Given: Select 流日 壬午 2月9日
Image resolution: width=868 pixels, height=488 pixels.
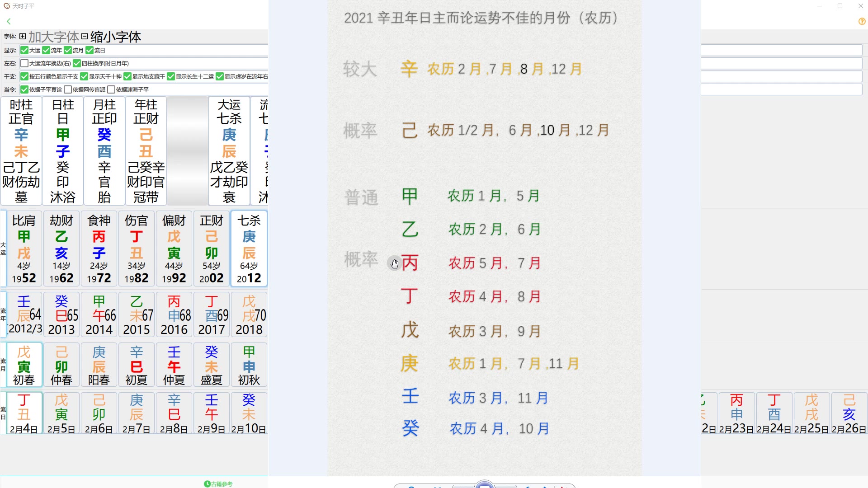Looking at the screenshot, I should pyautogui.click(x=212, y=413).
